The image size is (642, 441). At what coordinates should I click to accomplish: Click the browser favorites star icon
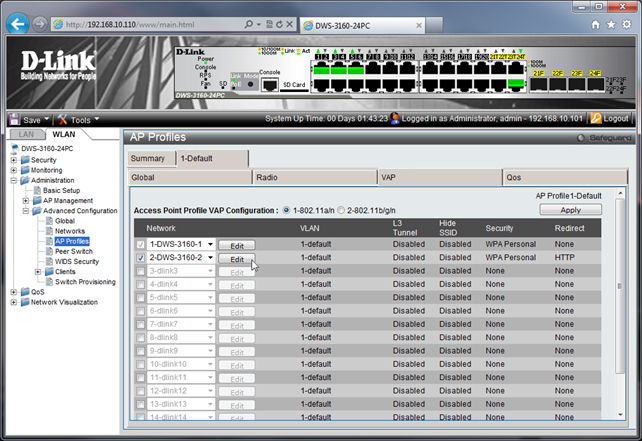[x=611, y=22]
